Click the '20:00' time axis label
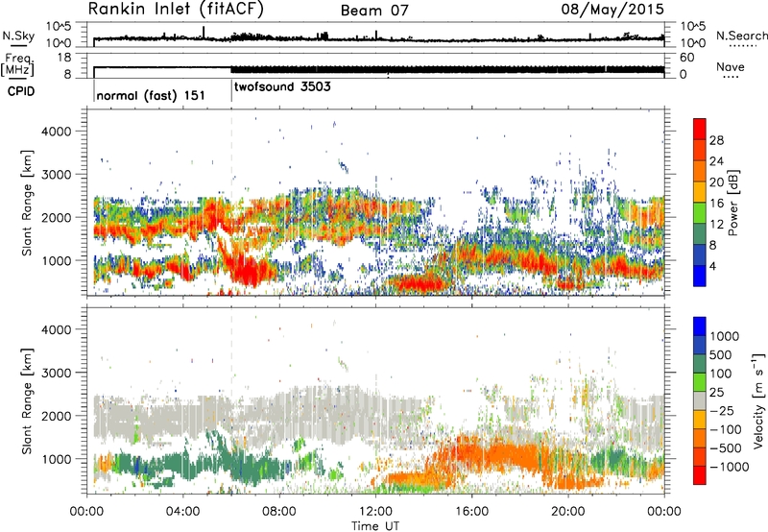Image resolution: width=768 pixels, height=532 pixels. pyautogui.click(x=568, y=512)
